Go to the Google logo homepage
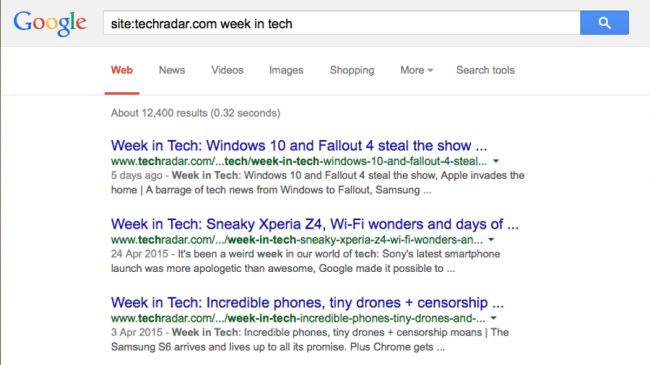 tap(50, 23)
